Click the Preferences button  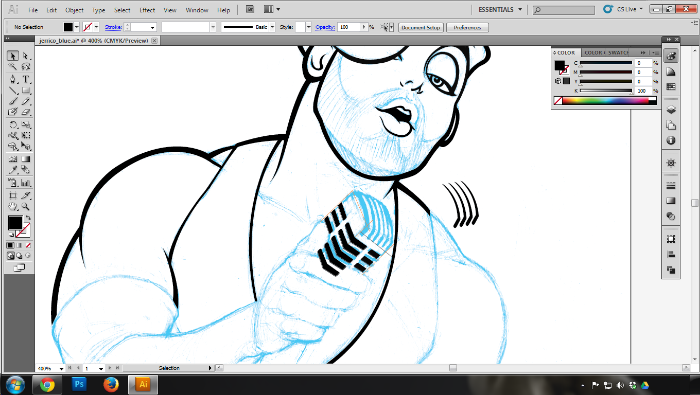point(467,28)
